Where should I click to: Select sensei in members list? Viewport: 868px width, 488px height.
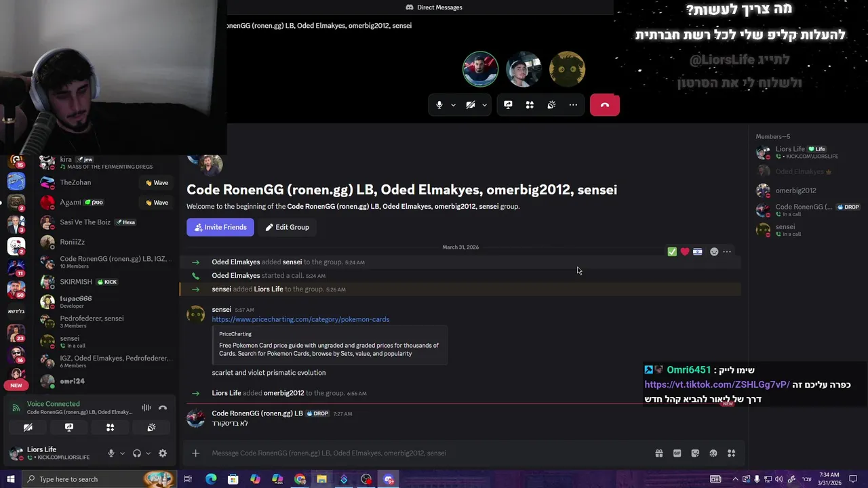(808, 230)
